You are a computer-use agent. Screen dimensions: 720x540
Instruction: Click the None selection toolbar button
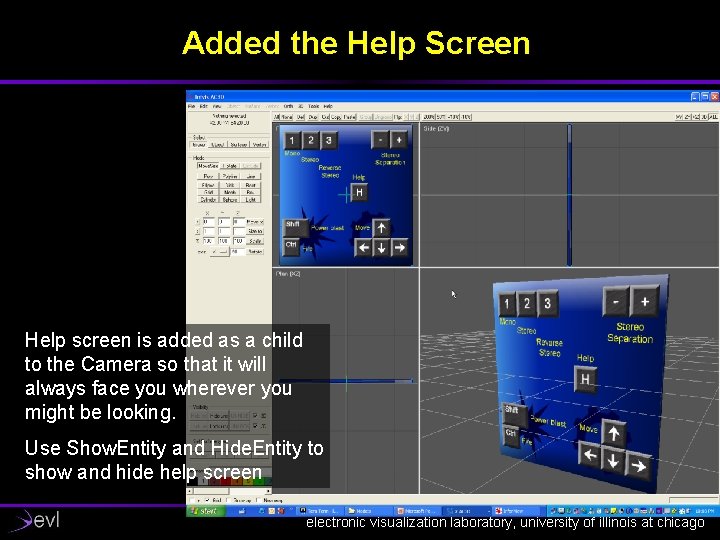tap(287, 117)
